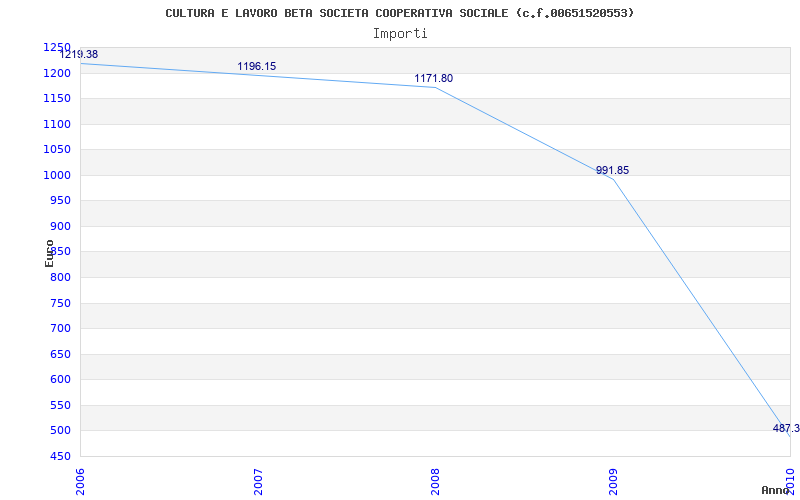Screen dimensions: 800x500
Task: Click the 1200 y-axis tick label
Action: [x=57, y=73]
